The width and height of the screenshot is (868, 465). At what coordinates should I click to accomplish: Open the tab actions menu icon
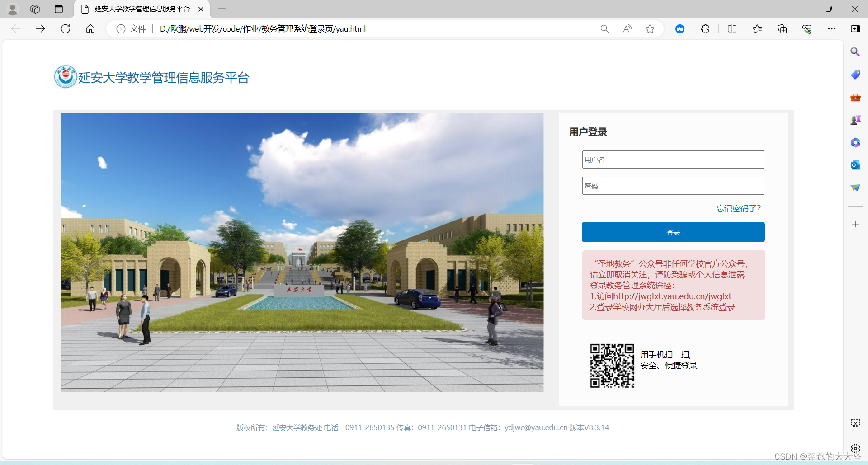(x=59, y=9)
